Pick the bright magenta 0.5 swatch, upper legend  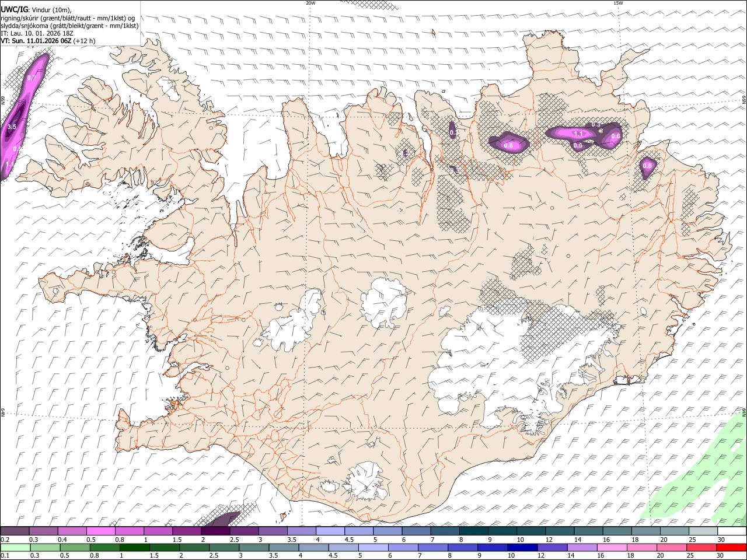coord(100,531)
